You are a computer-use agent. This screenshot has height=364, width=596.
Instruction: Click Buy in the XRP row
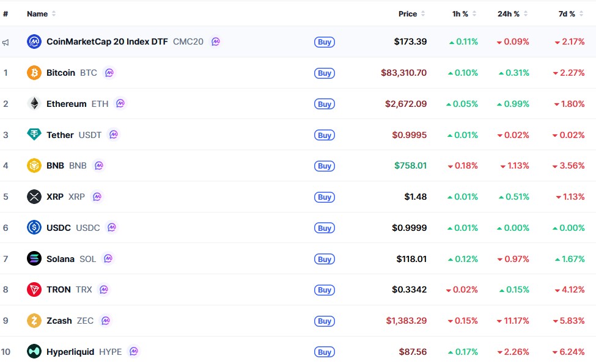pos(325,197)
